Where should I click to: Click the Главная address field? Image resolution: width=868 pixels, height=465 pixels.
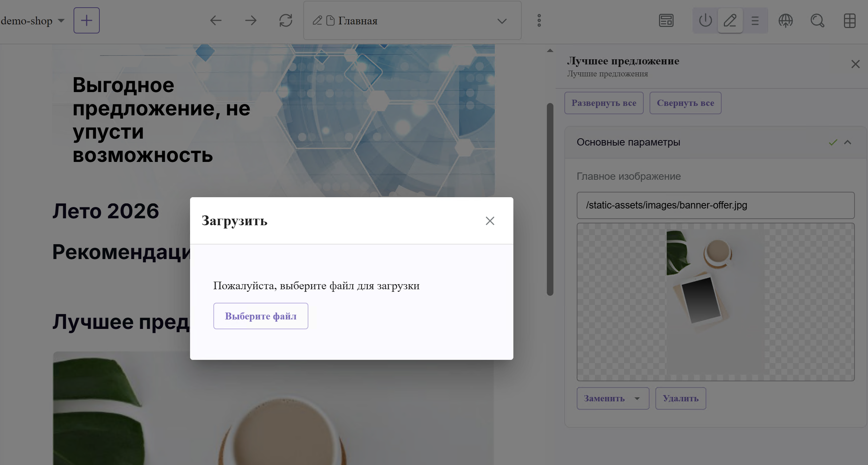click(x=412, y=20)
